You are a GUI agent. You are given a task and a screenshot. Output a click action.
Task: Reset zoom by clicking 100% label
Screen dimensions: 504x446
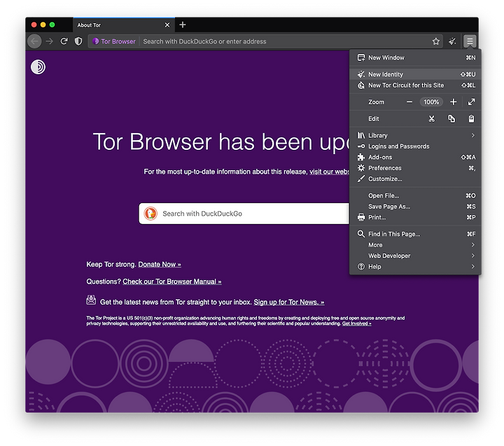click(x=431, y=102)
